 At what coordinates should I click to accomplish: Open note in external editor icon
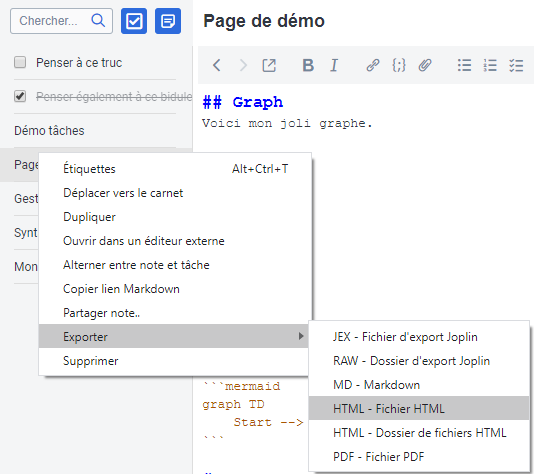click(x=269, y=65)
